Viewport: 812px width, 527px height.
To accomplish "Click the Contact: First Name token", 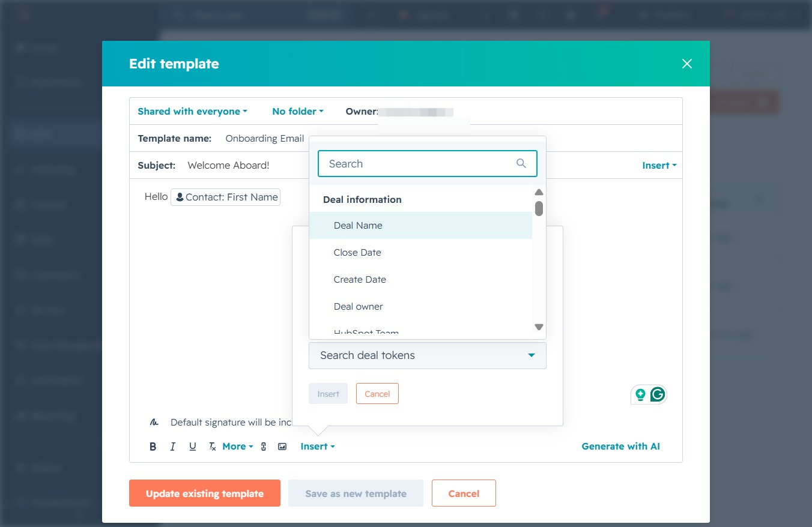I will [226, 197].
